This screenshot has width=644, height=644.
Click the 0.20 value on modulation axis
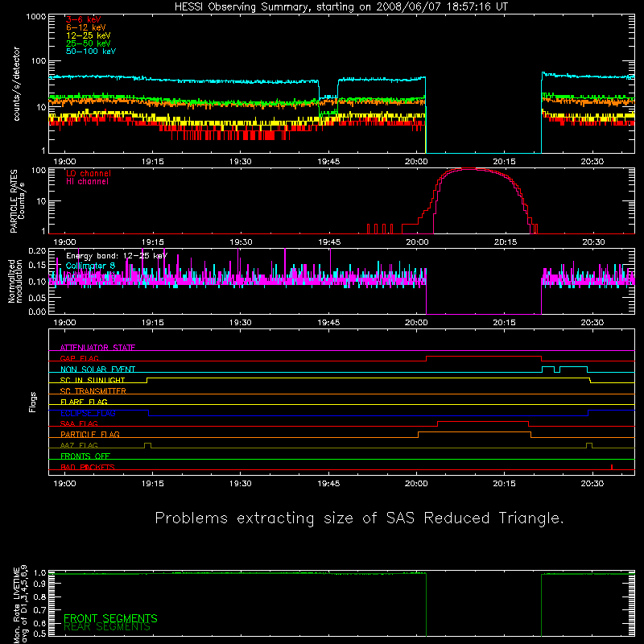37,251
